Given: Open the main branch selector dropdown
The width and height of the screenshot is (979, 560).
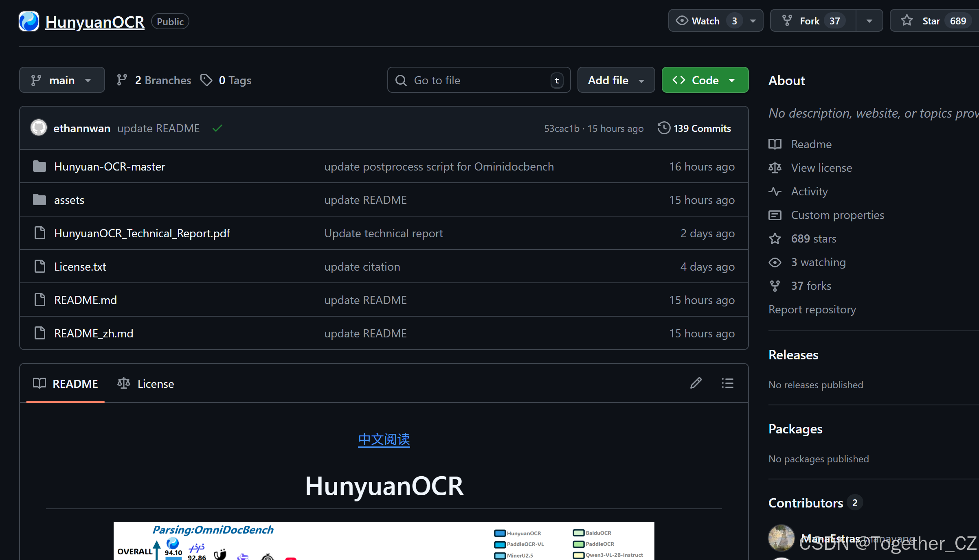Looking at the screenshot, I should pos(62,80).
